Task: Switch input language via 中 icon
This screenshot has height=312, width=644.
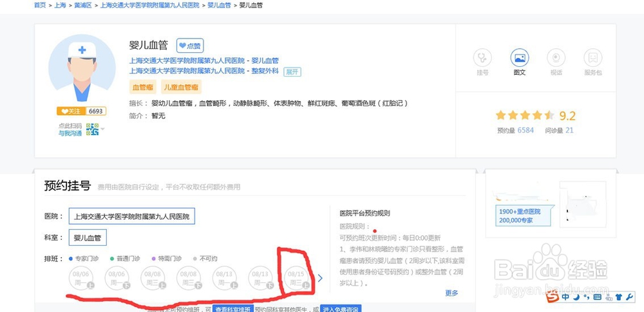Action: 566,297
